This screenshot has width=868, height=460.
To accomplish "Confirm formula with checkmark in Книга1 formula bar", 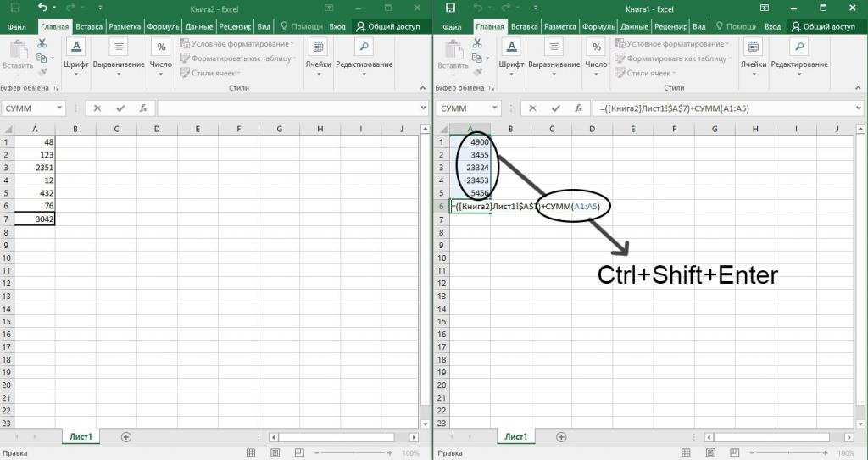I will [554, 108].
